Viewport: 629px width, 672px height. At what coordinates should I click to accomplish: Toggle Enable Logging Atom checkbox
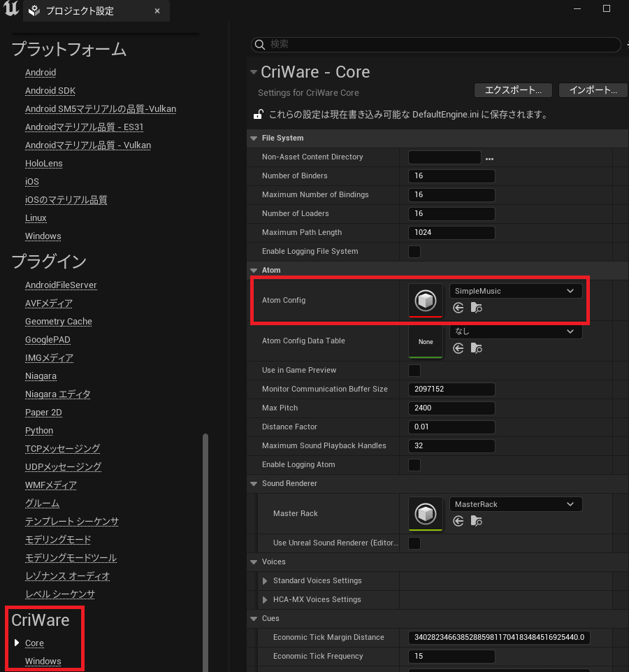click(x=414, y=465)
